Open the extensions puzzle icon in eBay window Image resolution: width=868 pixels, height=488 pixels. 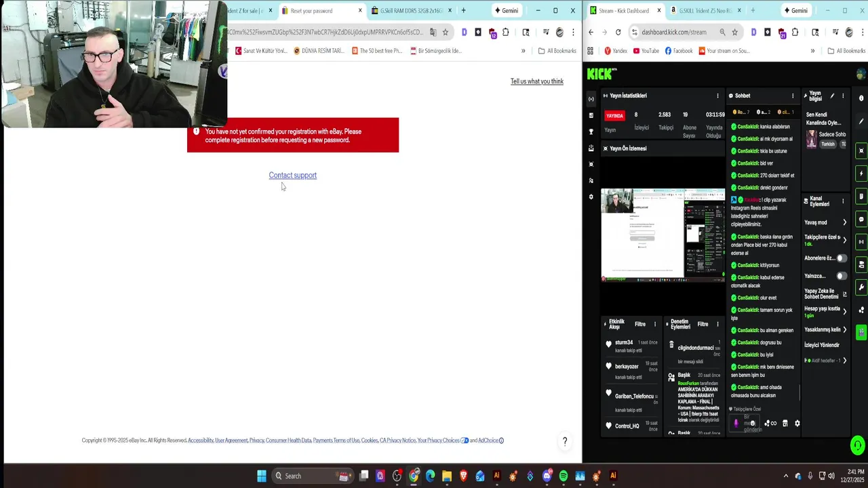click(505, 32)
